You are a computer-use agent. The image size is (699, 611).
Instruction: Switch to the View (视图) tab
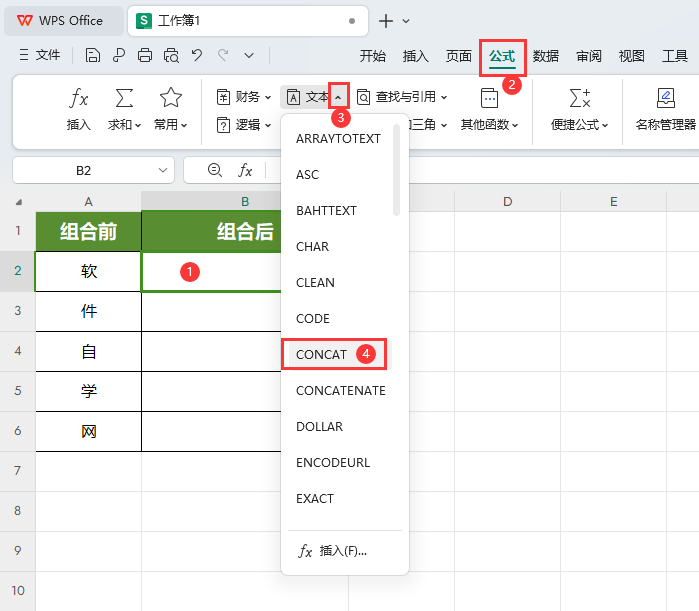[x=632, y=56]
